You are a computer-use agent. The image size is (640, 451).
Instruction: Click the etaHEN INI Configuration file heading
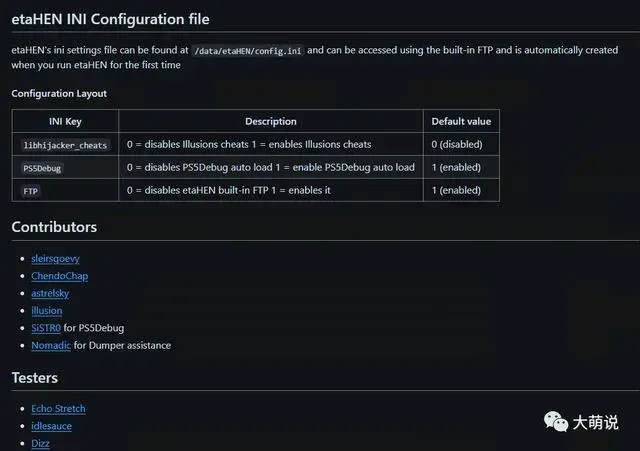pos(110,19)
